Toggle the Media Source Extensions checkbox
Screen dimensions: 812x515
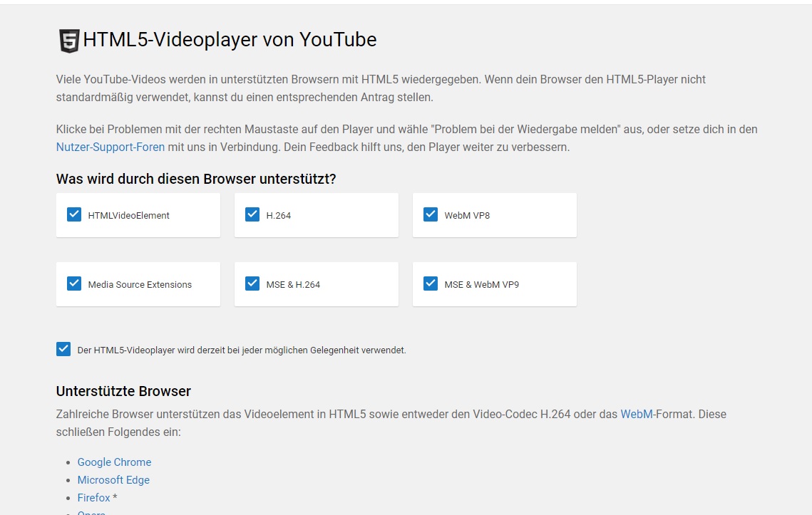[x=74, y=283]
